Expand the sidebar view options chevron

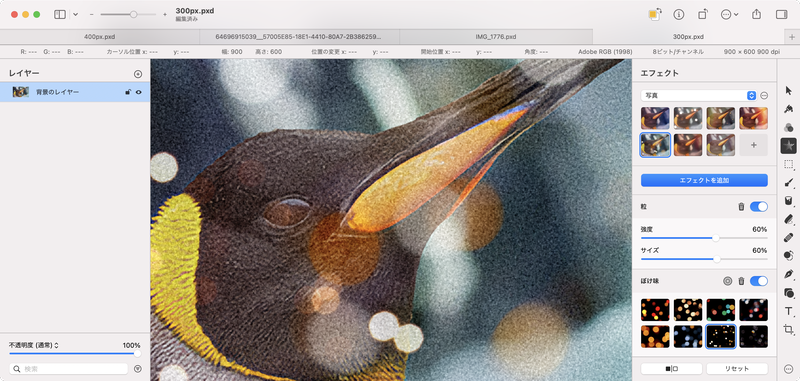pyautogui.click(x=76, y=14)
